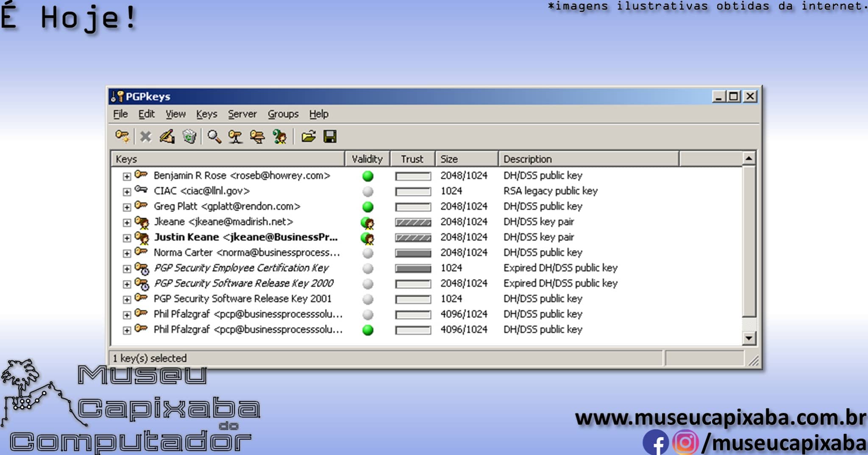
Task: Open the Server menu
Action: pyautogui.click(x=242, y=114)
